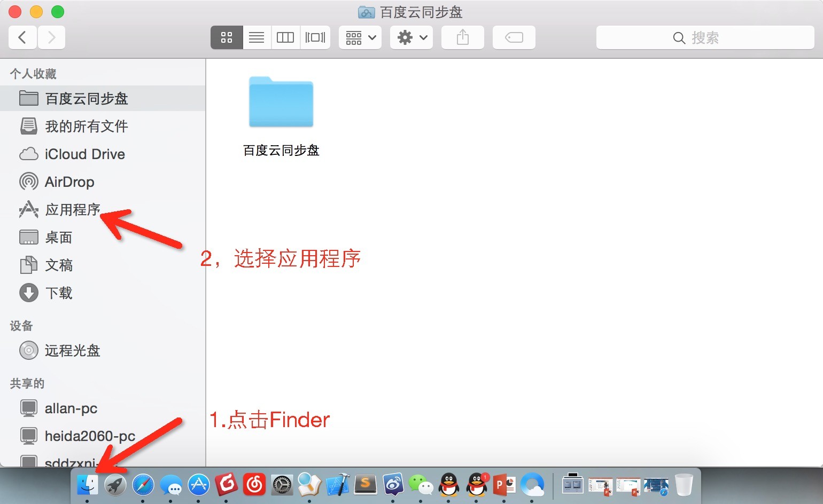The image size is (823, 504).
Task: Open iCloud Drive in the sidebar
Action: (103, 154)
